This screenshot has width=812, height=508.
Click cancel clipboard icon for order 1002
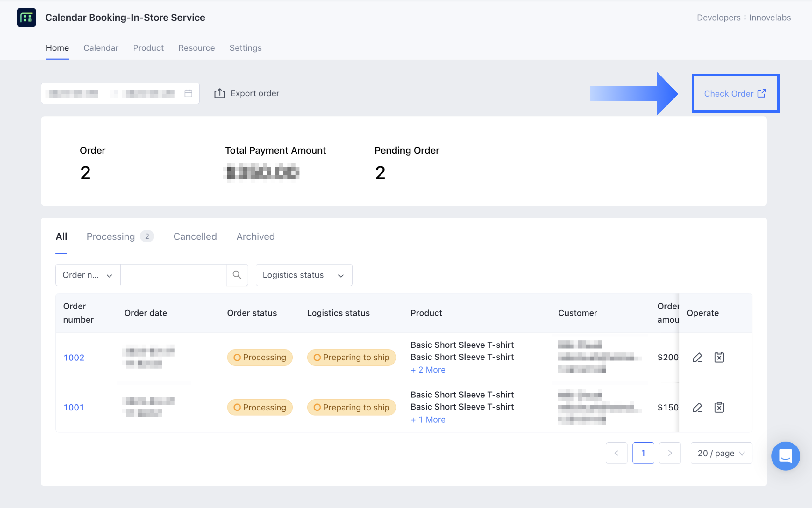(x=719, y=358)
